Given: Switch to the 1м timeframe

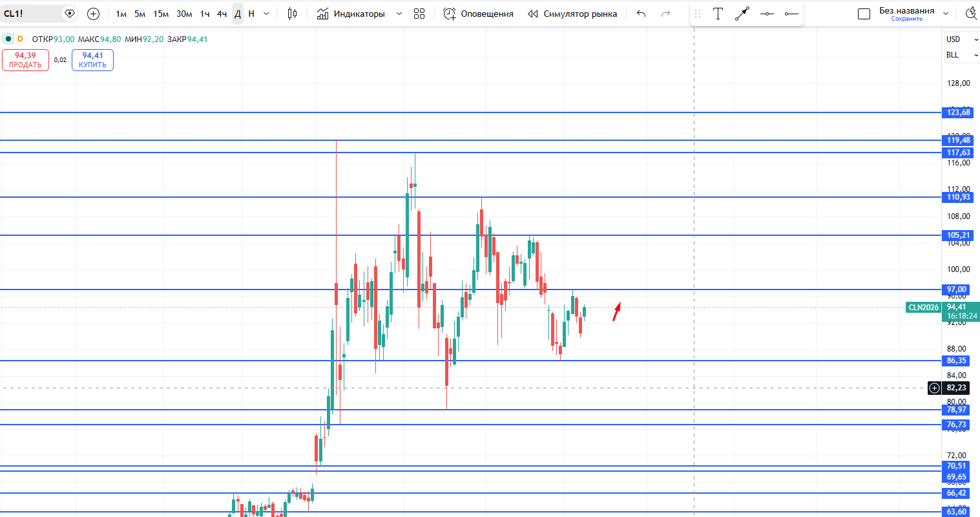Looking at the screenshot, I should 121,14.
